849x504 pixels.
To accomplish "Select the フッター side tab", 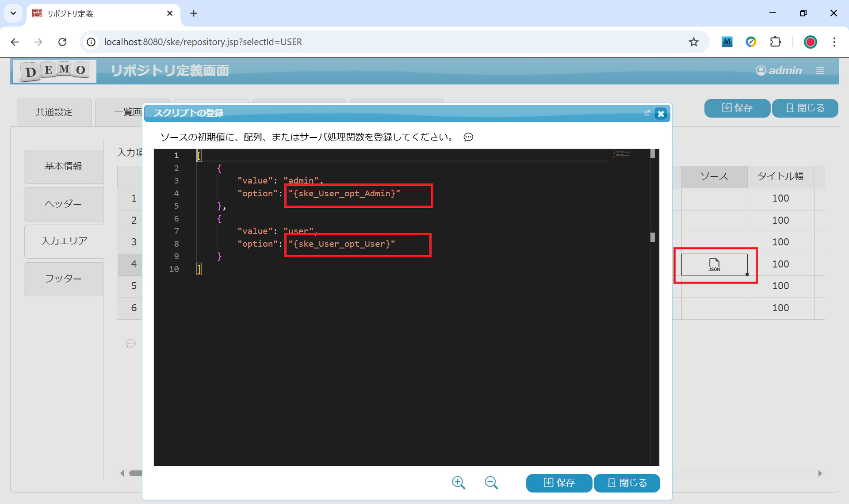I will (x=64, y=279).
